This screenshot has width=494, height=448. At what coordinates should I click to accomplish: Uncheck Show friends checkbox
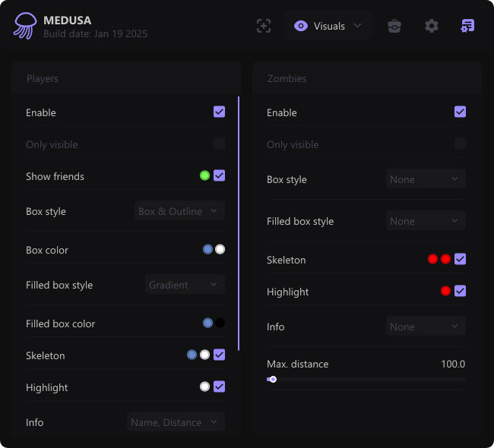tap(219, 176)
